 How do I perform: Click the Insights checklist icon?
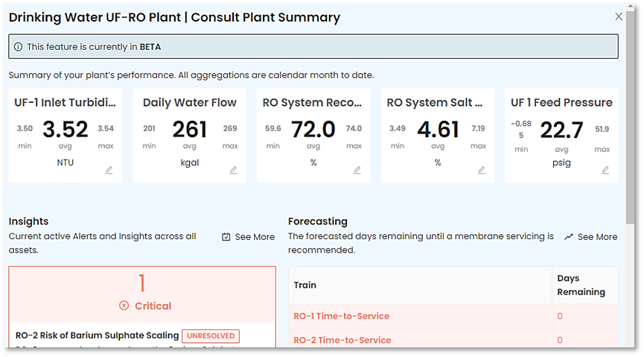[x=226, y=237]
